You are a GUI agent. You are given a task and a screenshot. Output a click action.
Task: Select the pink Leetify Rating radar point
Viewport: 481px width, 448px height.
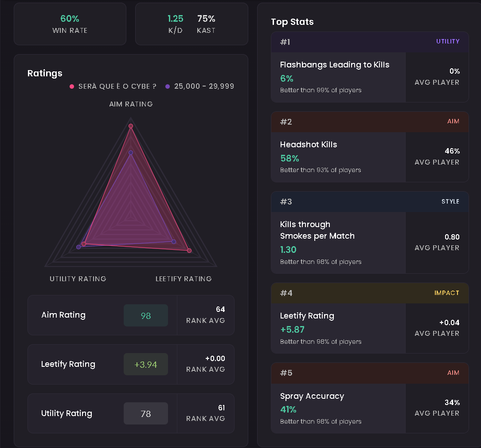point(189,251)
